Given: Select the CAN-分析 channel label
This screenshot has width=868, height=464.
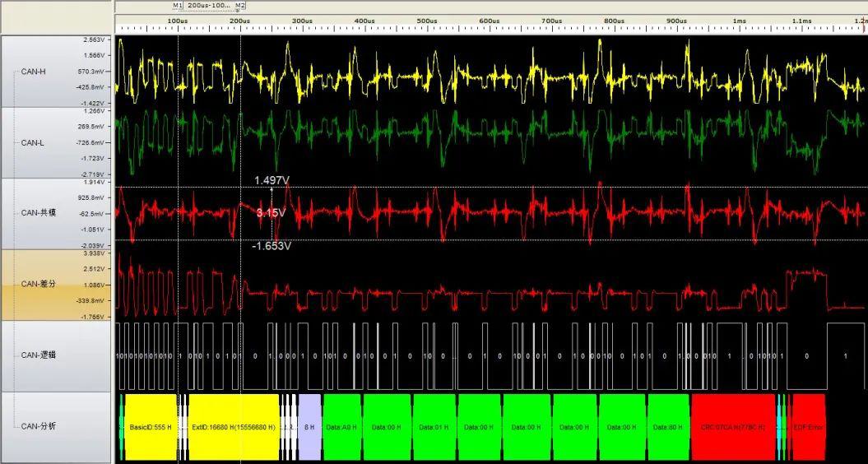Looking at the screenshot, I should coord(39,426).
